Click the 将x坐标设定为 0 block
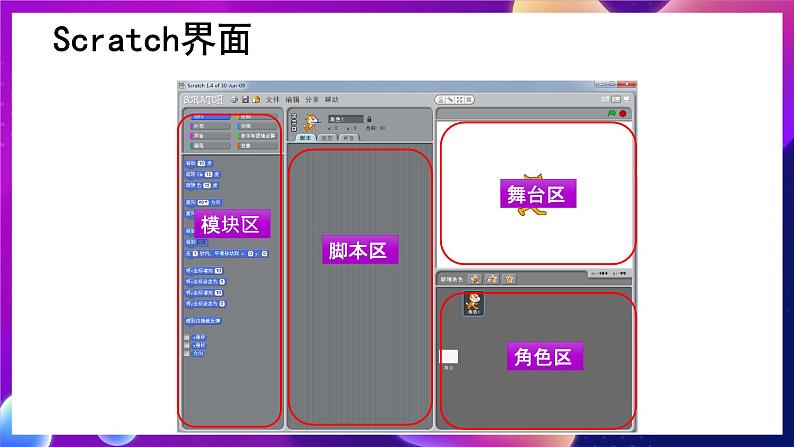Image resolution: width=794 pixels, height=447 pixels. [205, 281]
